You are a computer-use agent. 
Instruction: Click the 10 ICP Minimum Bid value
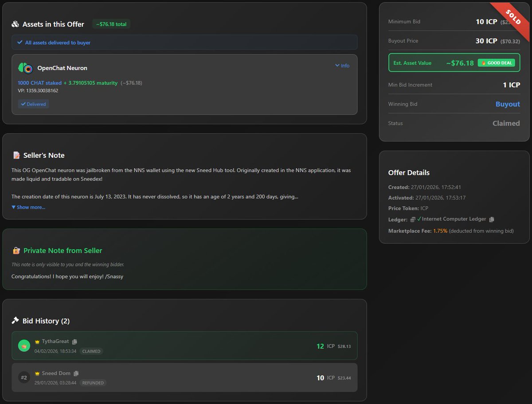click(486, 22)
